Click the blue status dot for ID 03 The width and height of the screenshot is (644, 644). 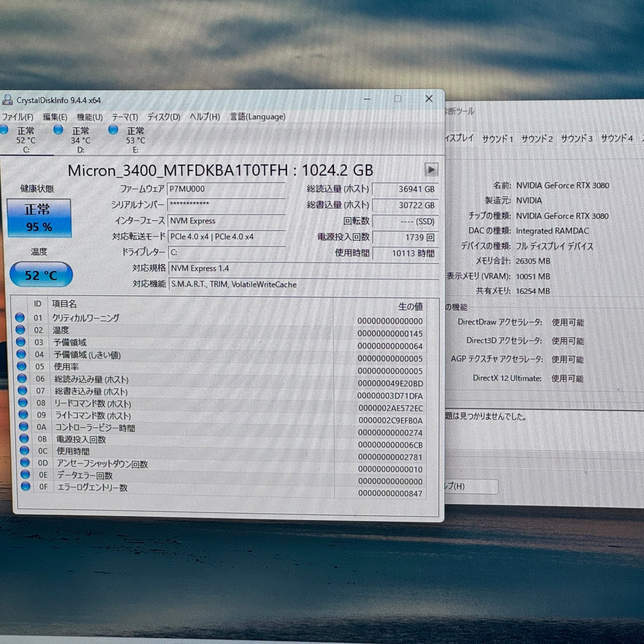click(21, 342)
